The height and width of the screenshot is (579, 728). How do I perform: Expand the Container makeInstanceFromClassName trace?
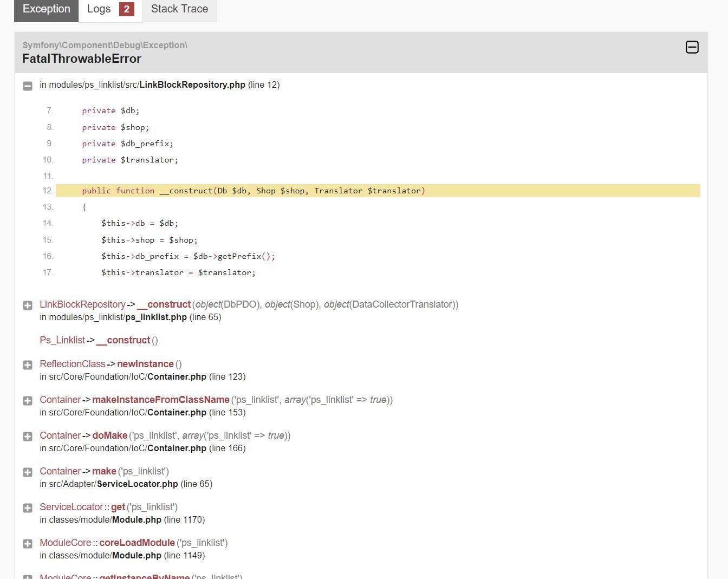[28, 401]
